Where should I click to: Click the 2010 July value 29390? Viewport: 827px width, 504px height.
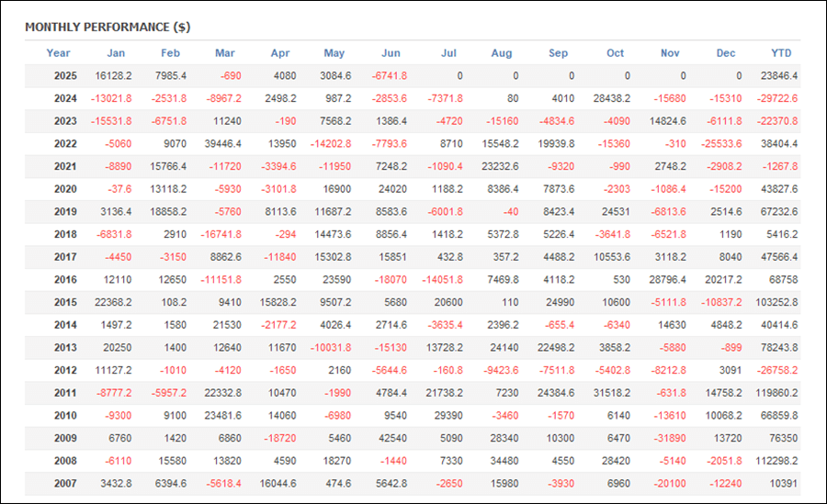tap(448, 416)
